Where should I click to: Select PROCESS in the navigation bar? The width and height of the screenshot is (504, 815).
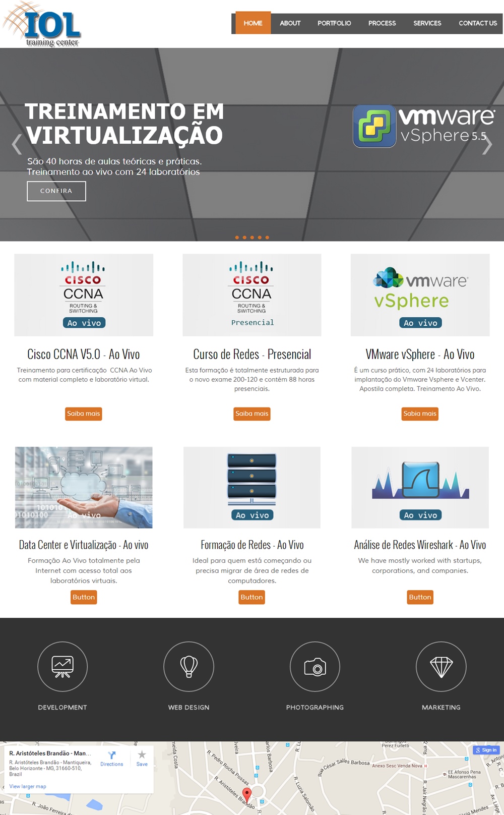click(382, 23)
